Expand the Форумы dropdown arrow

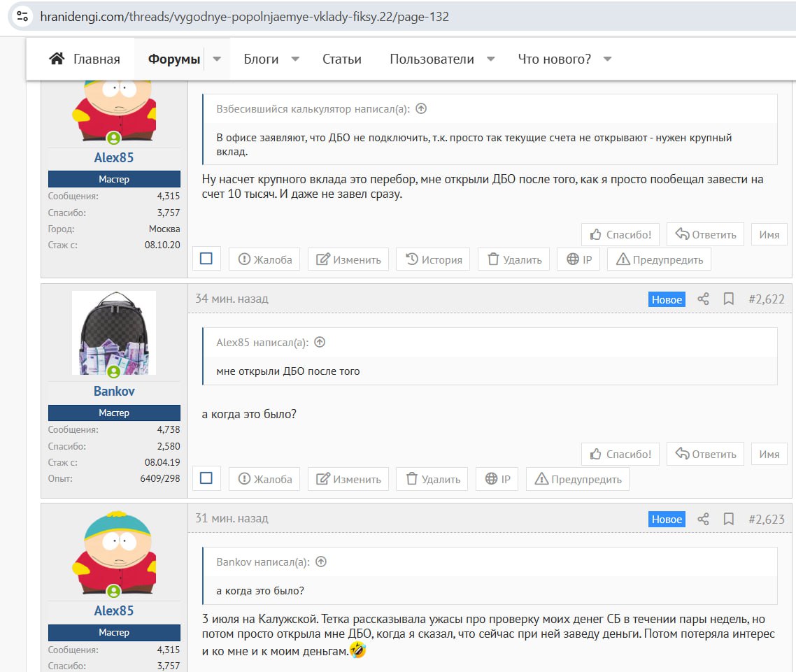[217, 59]
